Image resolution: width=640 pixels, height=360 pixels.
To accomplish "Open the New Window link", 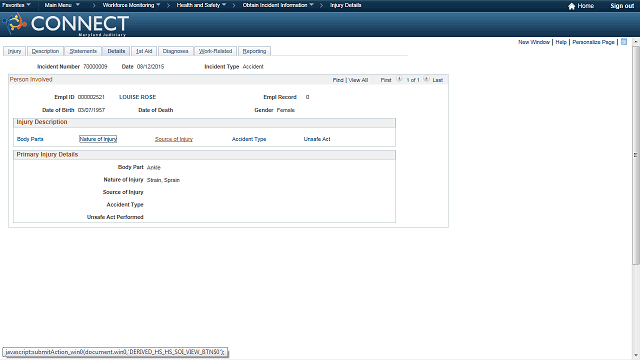I will 534,42.
